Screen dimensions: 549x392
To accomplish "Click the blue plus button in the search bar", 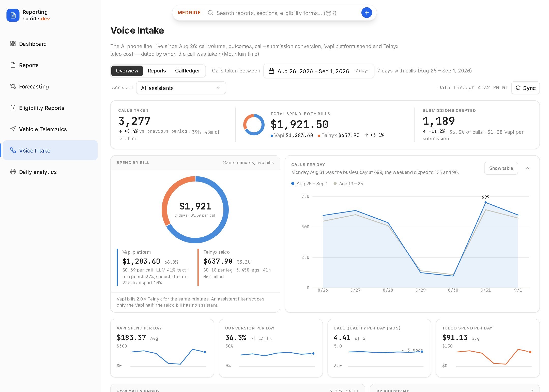I will 367,13.
